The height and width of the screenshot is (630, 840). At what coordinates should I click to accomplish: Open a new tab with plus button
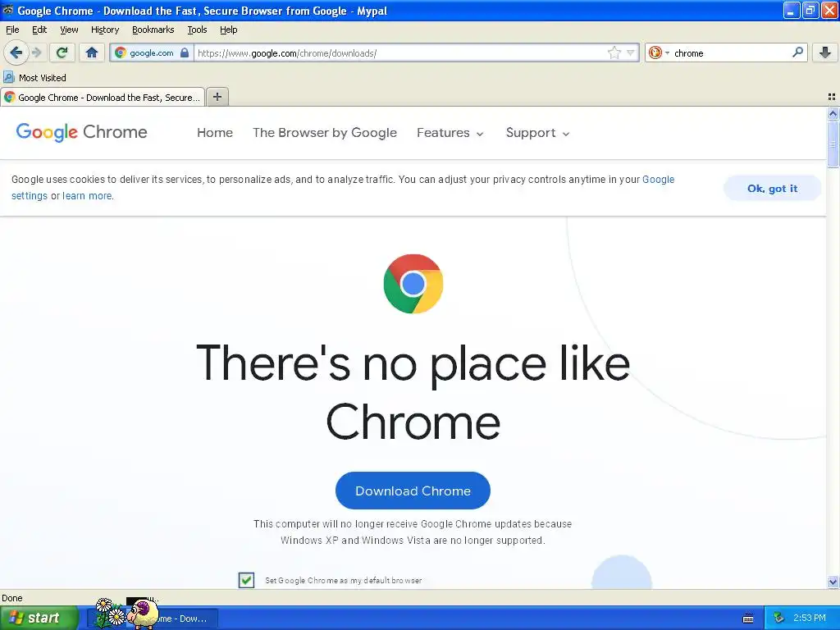coord(217,97)
